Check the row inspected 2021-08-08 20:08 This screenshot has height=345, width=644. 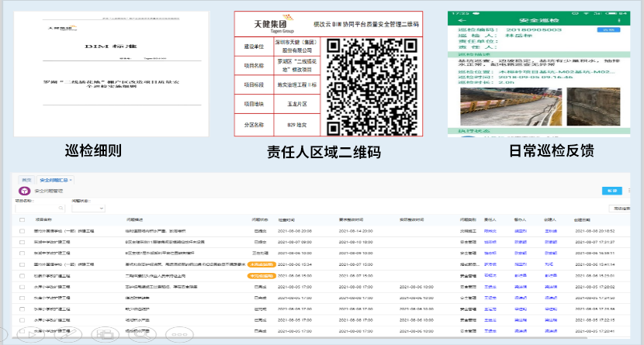tap(23, 231)
